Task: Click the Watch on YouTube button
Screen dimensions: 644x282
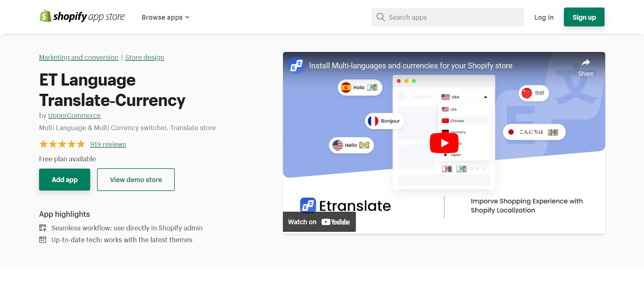Action: click(x=319, y=222)
